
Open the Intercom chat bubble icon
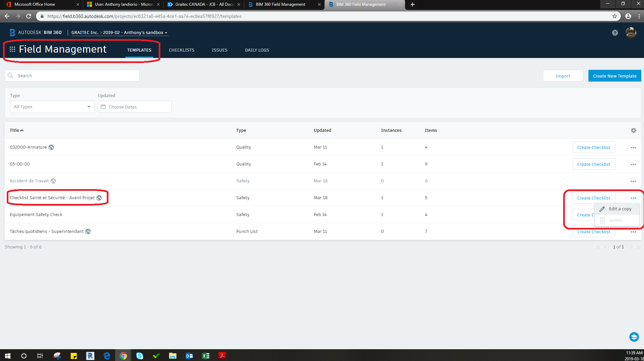pyautogui.click(x=634, y=337)
